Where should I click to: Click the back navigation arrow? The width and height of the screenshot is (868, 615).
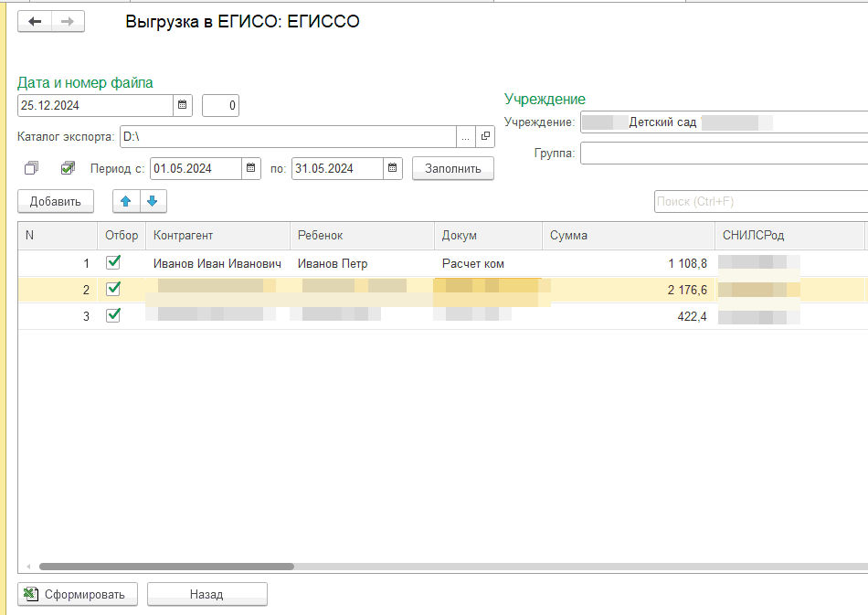(35, 22)
